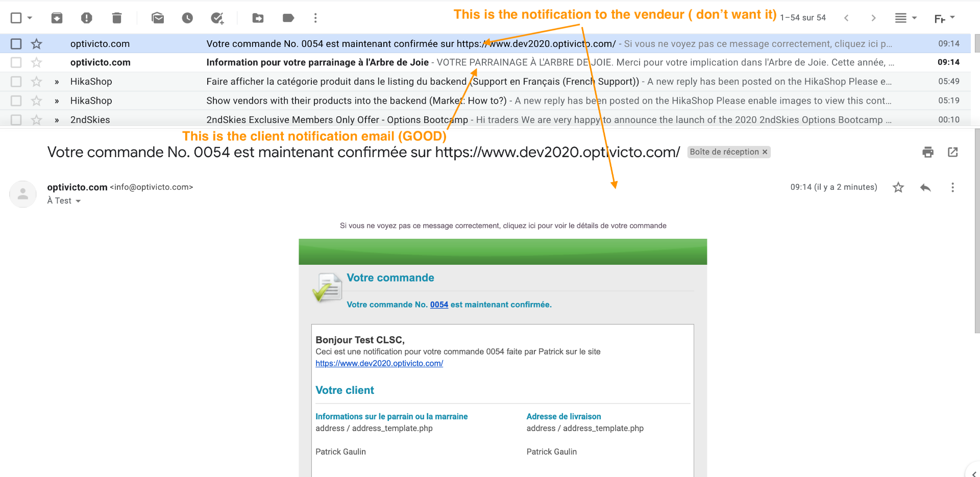Click the Move to folder icon
980x477 pixels.
(x=258, y=18)
